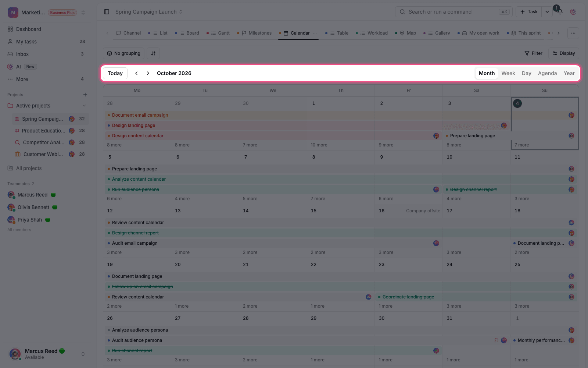Show 10 more events on October 1
The height and width of the screenshot is (368, 588).
point(319,145)
